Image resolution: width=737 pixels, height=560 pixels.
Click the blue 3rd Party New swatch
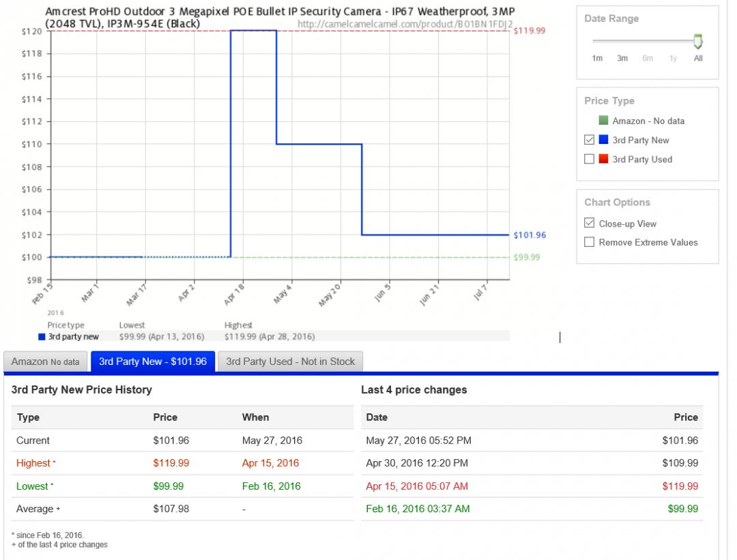tap(603, 141)
